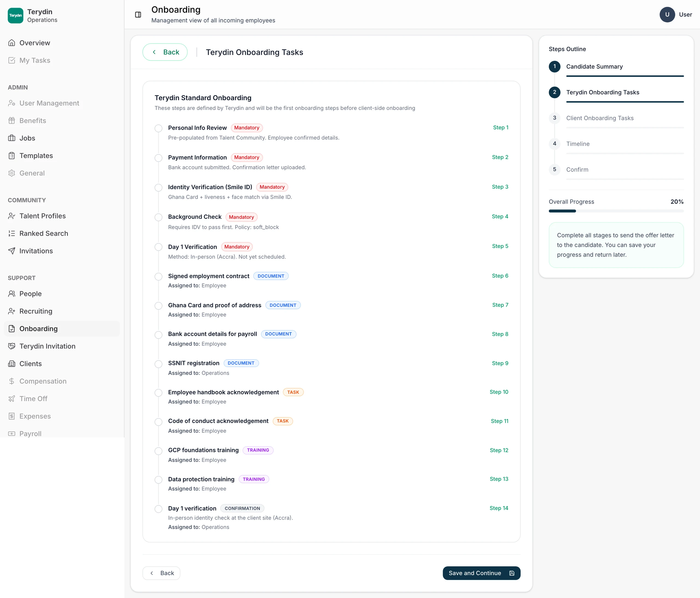Screen dimensions: 700x598
Task: Open Jobs briefcase icon
Action: tap(12, 138)
